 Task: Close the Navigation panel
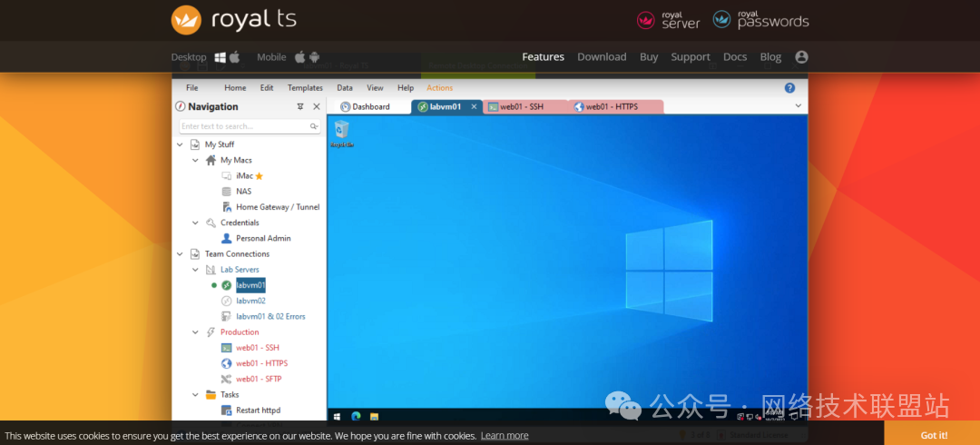pyautogui.click(x=317, y=106)
